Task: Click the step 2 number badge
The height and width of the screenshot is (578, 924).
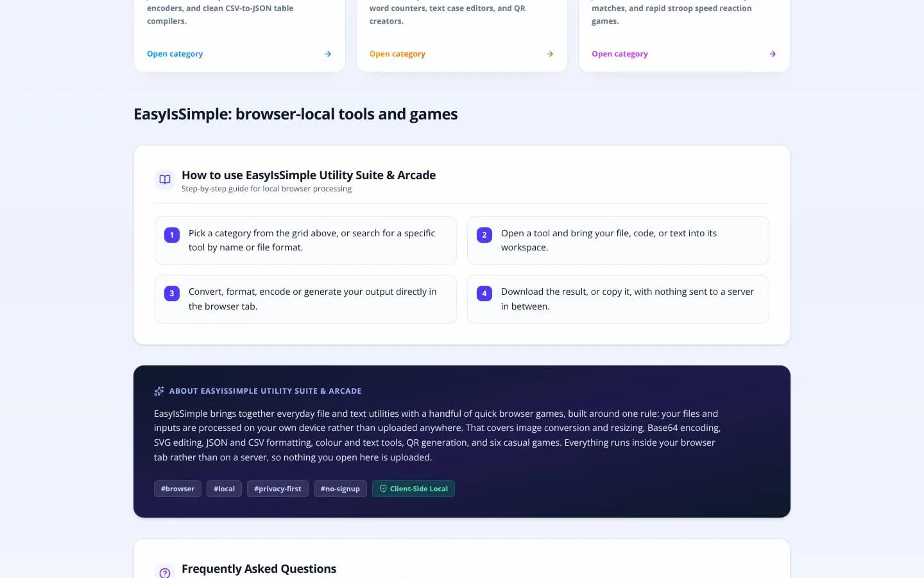Action: point(484,235)
